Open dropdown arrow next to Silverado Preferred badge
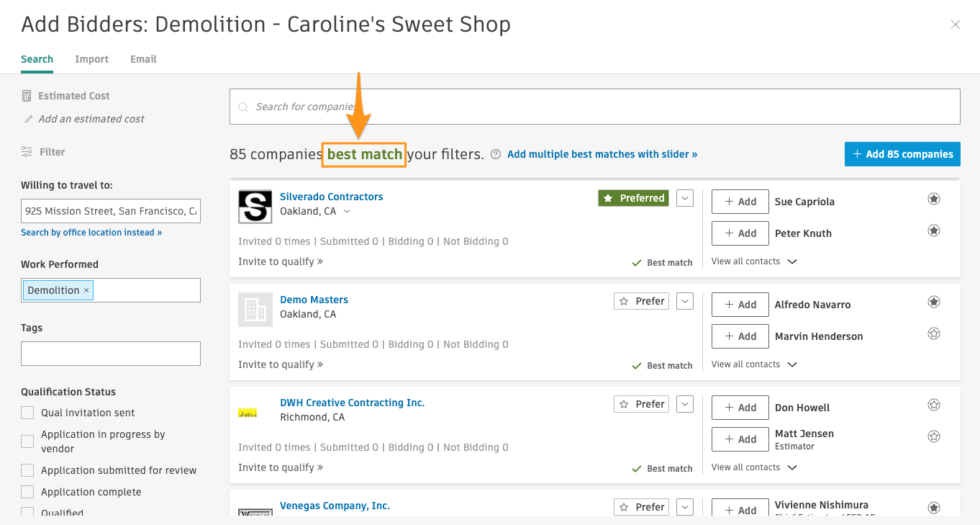 click(685, 198)
